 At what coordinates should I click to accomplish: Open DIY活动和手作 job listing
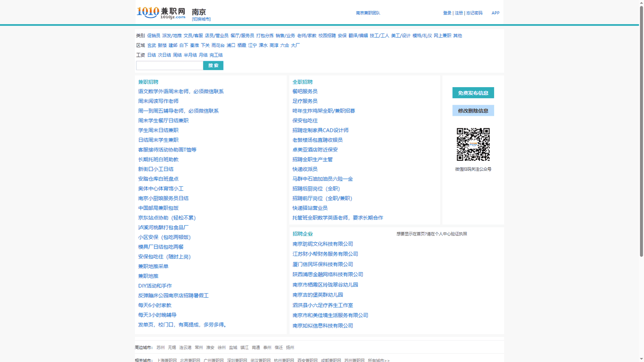point(155,286)
